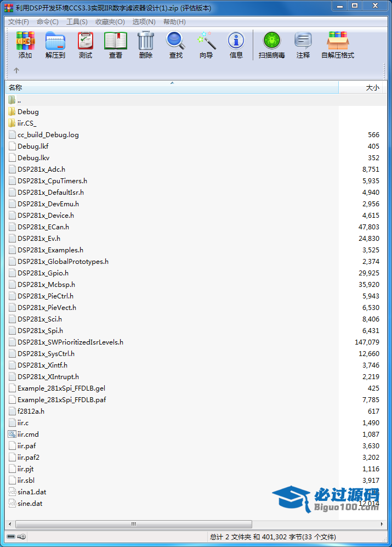Select DSP281x_Adc.h file
The height and width of the screenshot is (547, 392).
(37, 169)
